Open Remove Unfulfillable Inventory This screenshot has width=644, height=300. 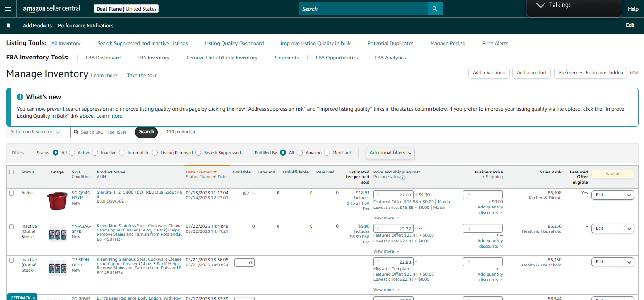coord(222,58)
